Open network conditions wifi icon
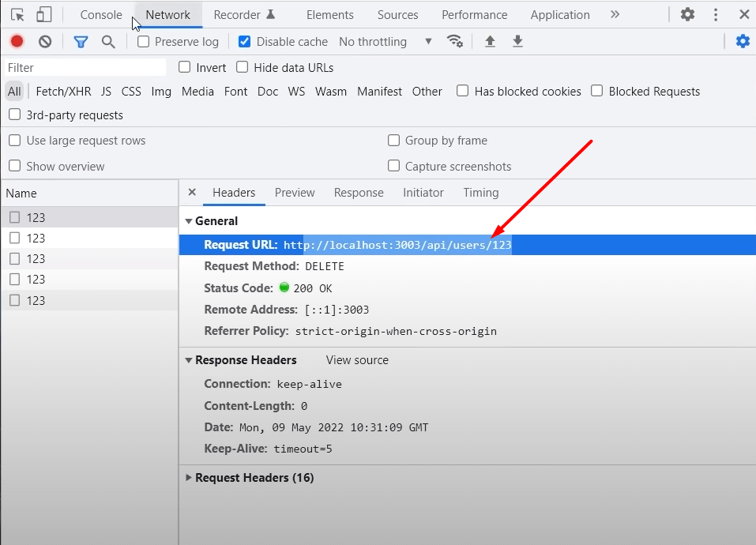This screenshot has width=756, height=545. pos(454,42)
